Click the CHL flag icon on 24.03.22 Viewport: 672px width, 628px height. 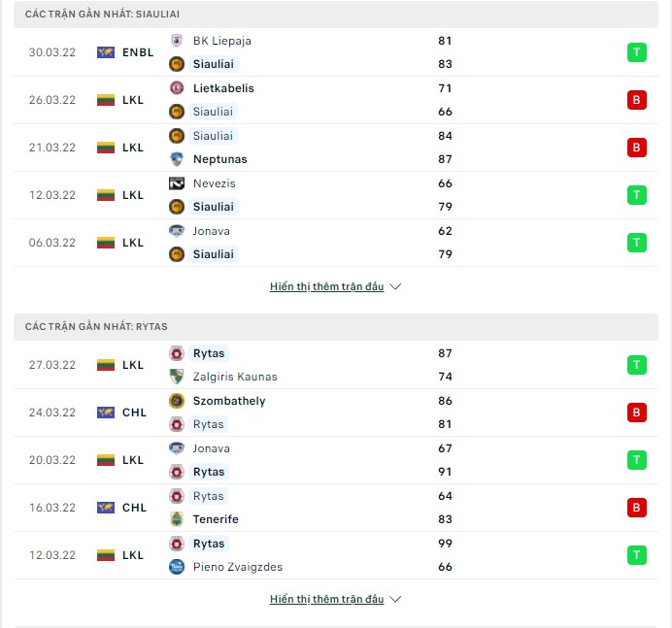106,413
